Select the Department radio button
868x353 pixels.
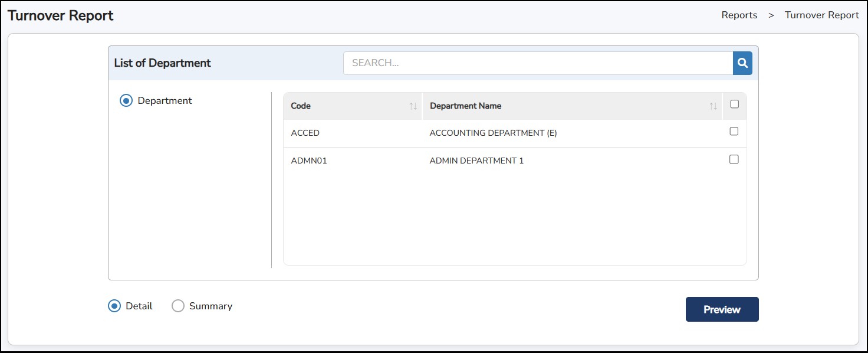126,101
